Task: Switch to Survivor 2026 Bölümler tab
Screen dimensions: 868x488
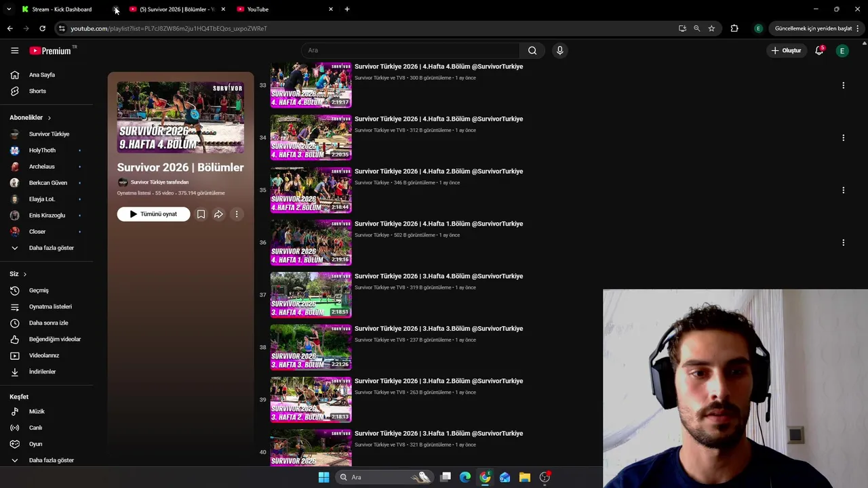Action: pos(176,9)
